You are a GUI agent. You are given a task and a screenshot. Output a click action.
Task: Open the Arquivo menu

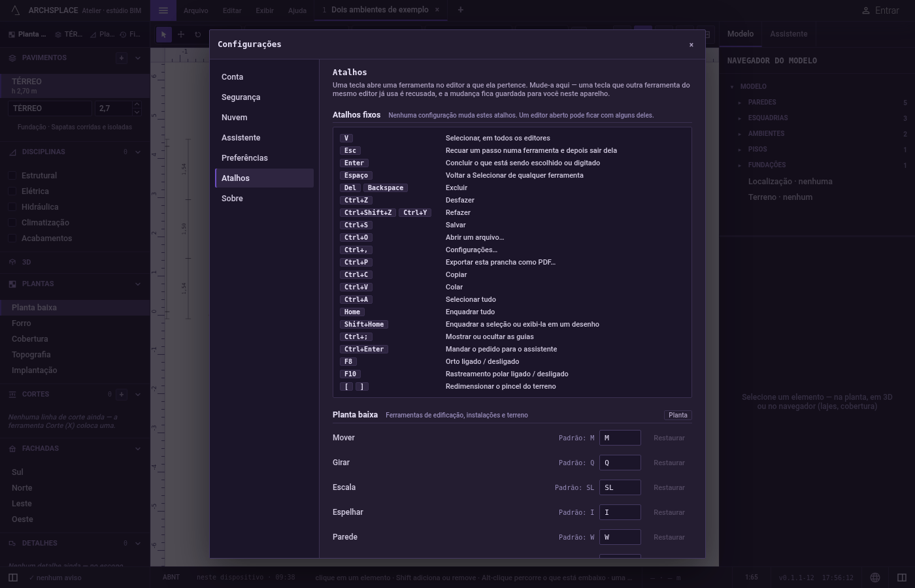pyautogui.click(x=196, y=10)
